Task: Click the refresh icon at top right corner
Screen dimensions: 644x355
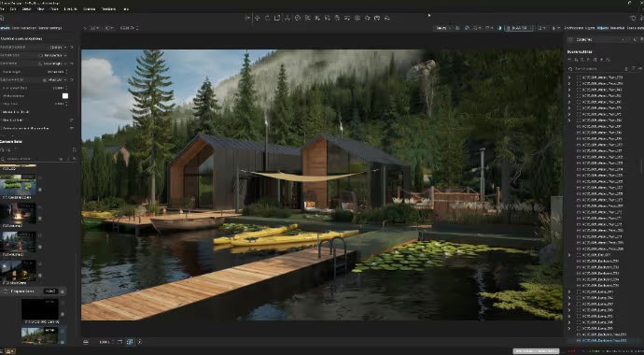Action: click(633, 18)
